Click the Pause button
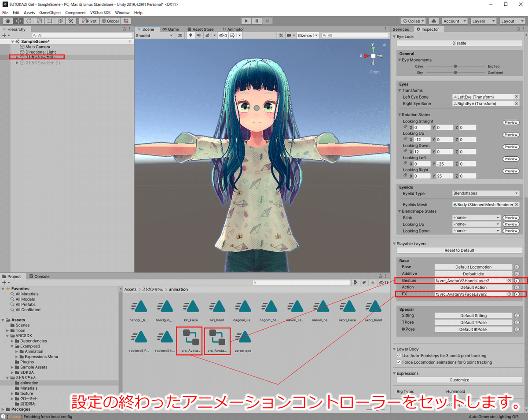 pyautogui.click(x=257, y=21)
